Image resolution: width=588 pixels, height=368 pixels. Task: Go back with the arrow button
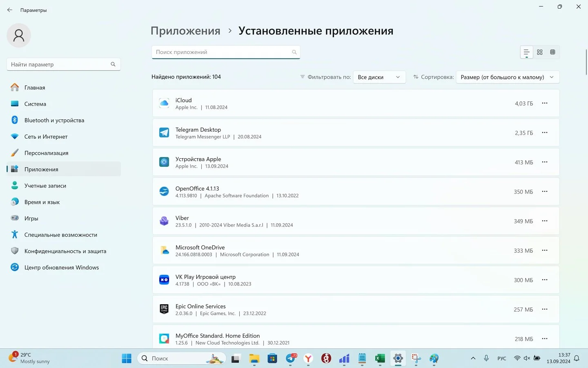(x=10, y=10)
